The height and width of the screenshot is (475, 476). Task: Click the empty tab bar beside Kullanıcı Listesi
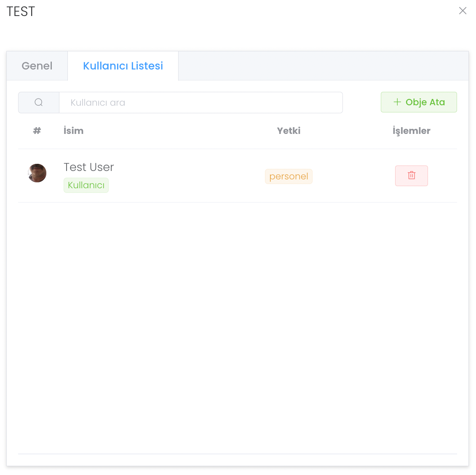[323, 66]
